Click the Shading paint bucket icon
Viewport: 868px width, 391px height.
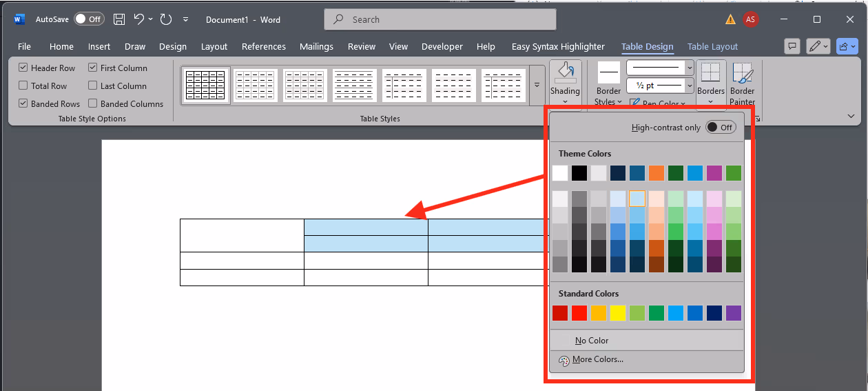(x=565, y=72)
